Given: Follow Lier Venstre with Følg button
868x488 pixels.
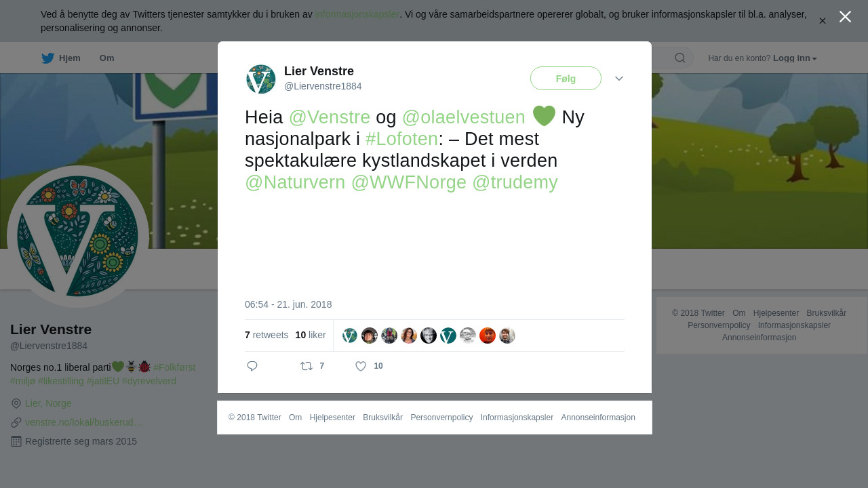Looking at the screenshot, I should point(566,79).
